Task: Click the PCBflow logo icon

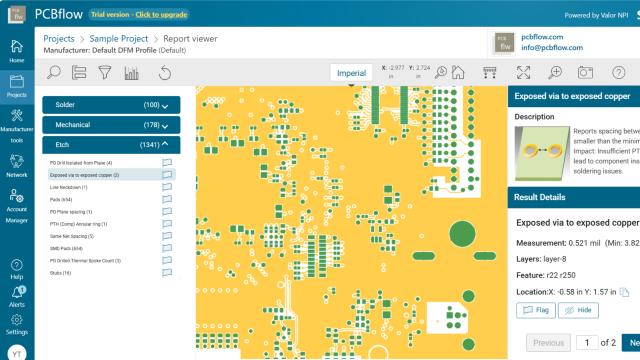Action: [x=17, y=15]
